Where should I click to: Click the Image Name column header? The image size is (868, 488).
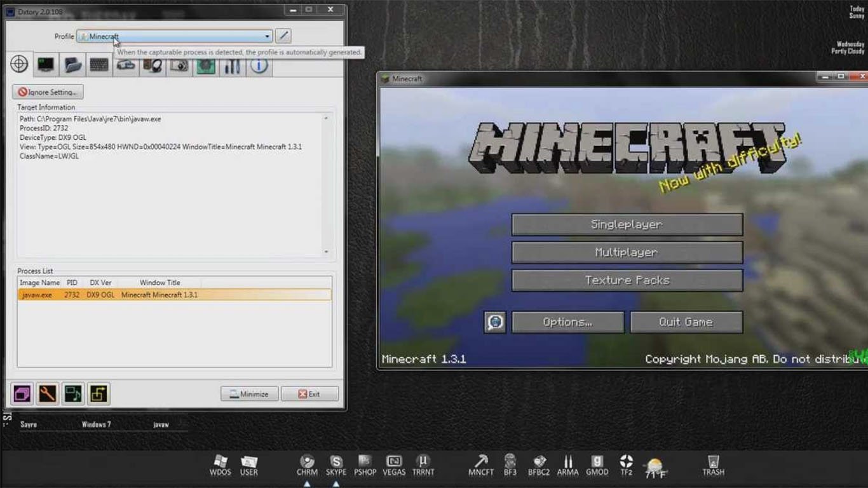coord(39,283)
